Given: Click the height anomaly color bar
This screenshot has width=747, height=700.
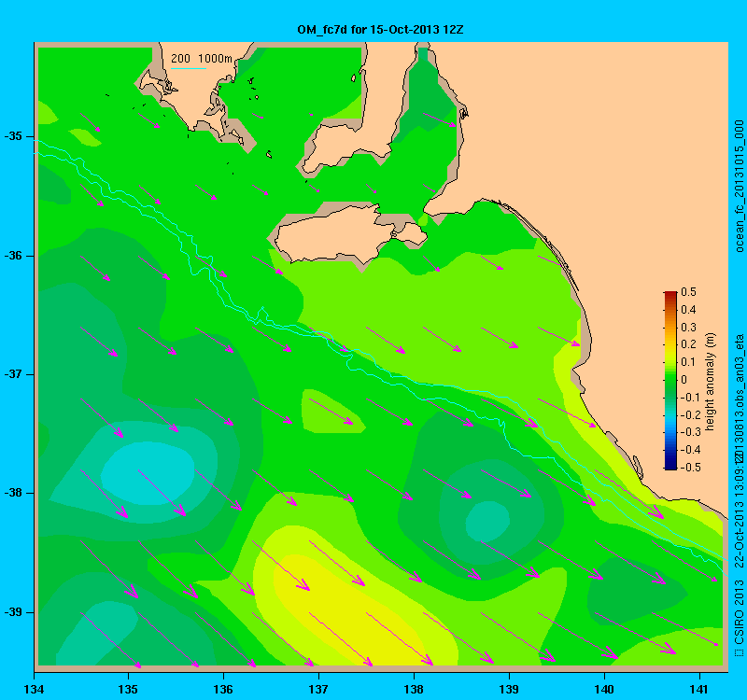Looking at the screenshot, I should click(670, 381).
